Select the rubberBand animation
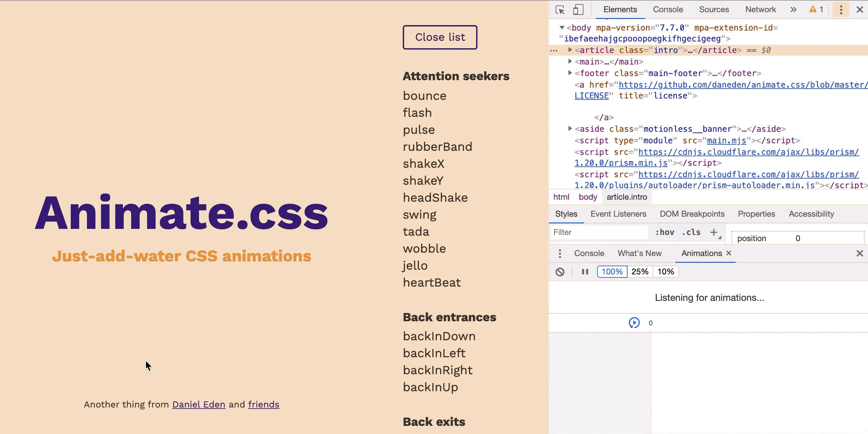This screenshot has height=434, width=868. click(x=437, y=147)
